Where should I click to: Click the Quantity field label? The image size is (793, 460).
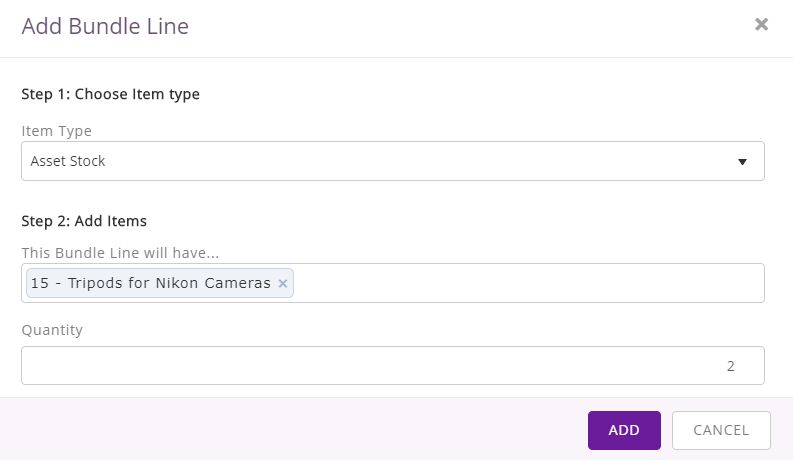point(52,330)
